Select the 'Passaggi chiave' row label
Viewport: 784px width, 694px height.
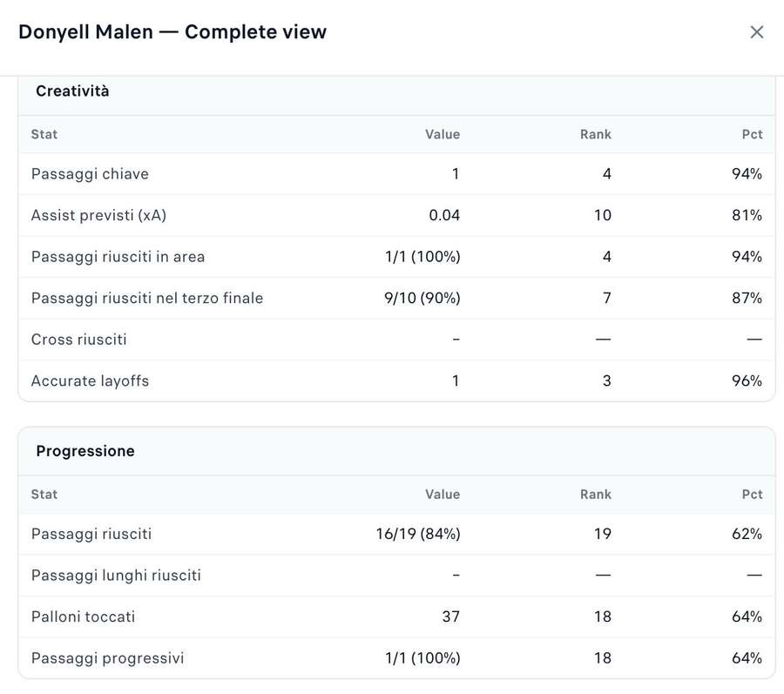90,174
